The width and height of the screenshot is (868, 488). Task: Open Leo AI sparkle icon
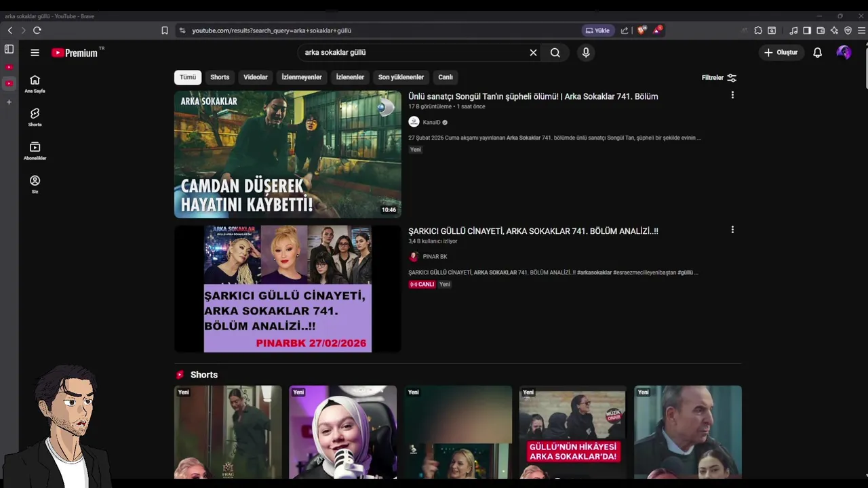834,30
